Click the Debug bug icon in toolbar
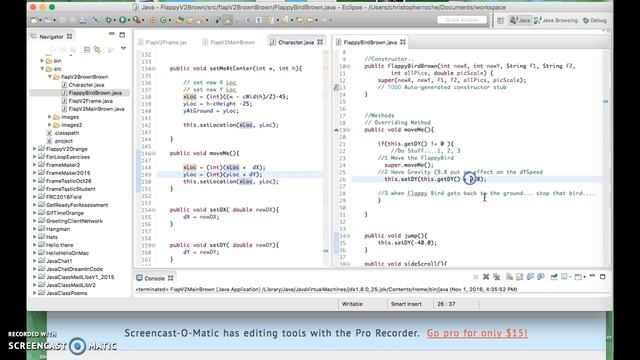 108,20
